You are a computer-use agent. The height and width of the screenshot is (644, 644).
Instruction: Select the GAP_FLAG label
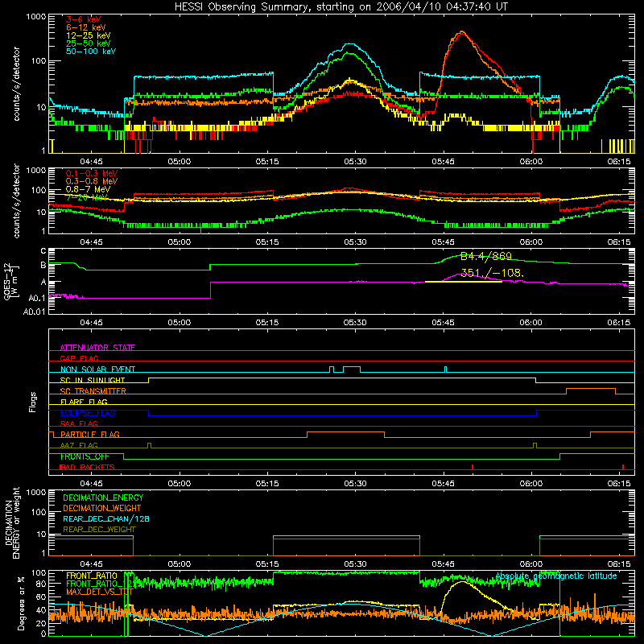pos(79,358)
